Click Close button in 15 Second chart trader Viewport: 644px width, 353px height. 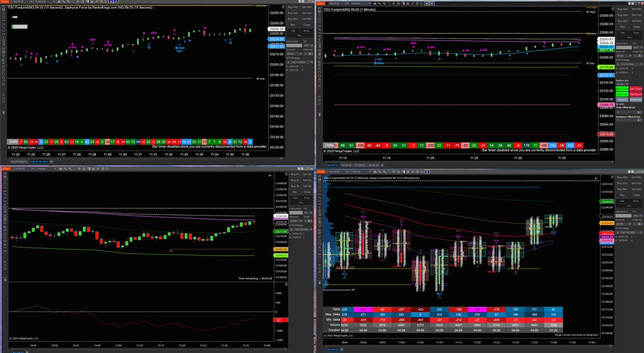(x=306, y=25)
